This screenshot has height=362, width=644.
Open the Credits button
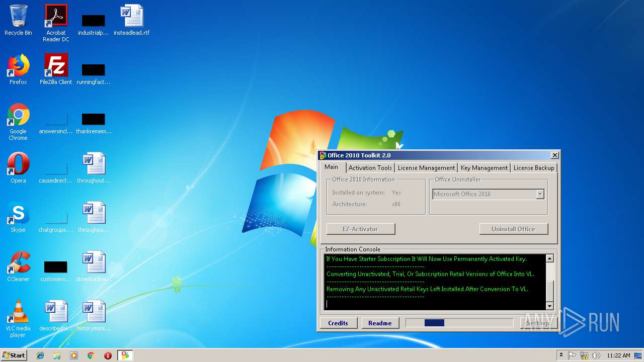coord(338,323)
